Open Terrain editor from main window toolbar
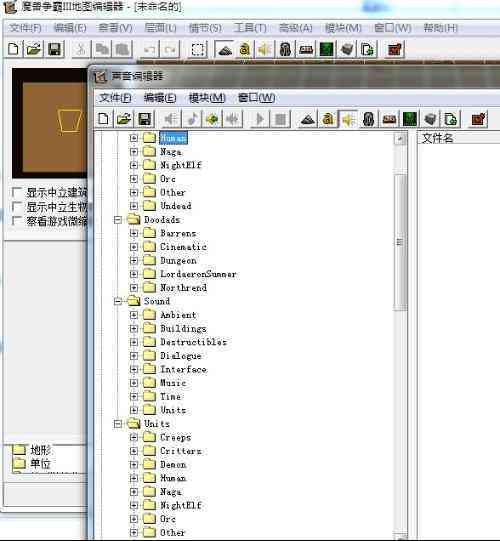 [224, 49]
